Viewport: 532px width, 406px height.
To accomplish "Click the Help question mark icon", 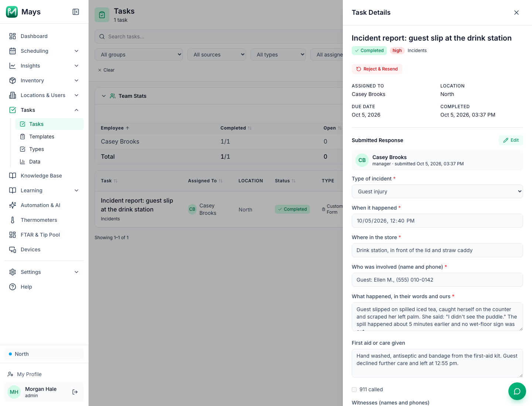I will (x=13, y=287).
